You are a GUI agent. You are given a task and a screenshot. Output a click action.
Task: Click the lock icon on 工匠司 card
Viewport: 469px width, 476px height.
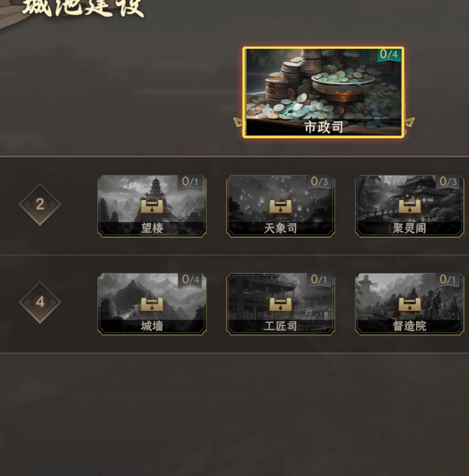click(281, 304)
